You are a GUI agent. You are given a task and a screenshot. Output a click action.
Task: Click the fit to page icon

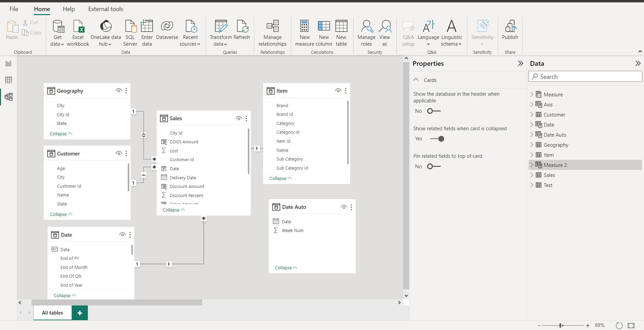coord(631,325)
